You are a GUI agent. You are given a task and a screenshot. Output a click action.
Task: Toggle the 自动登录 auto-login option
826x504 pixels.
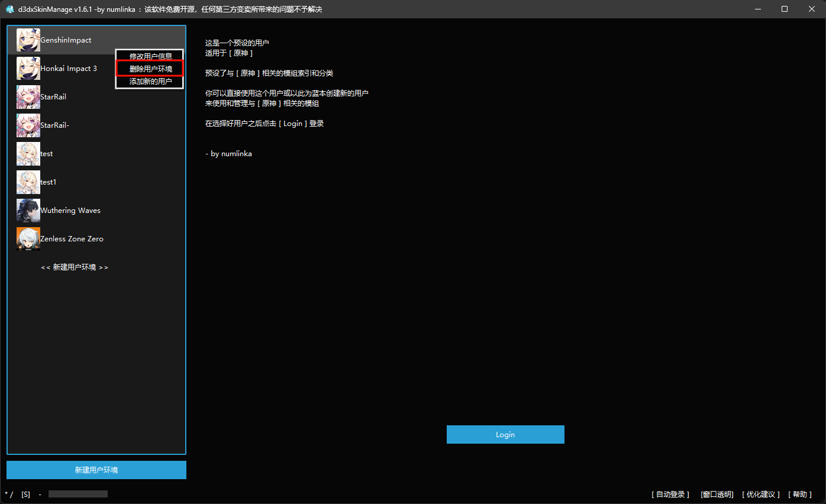click(x=670, y=495)
